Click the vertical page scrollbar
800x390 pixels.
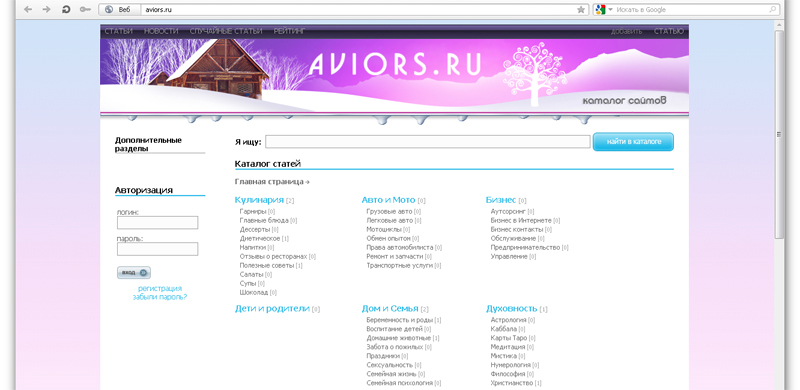click(x=779, y=135)
